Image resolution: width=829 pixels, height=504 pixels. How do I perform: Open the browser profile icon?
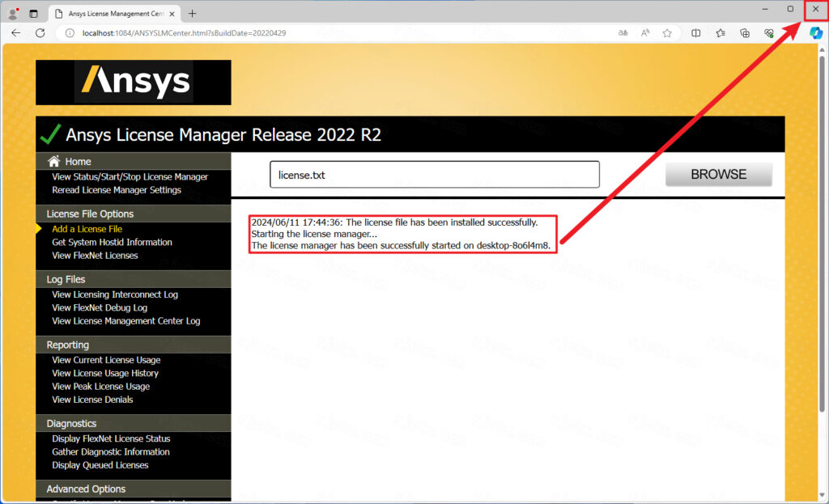[x=13, y=14]
